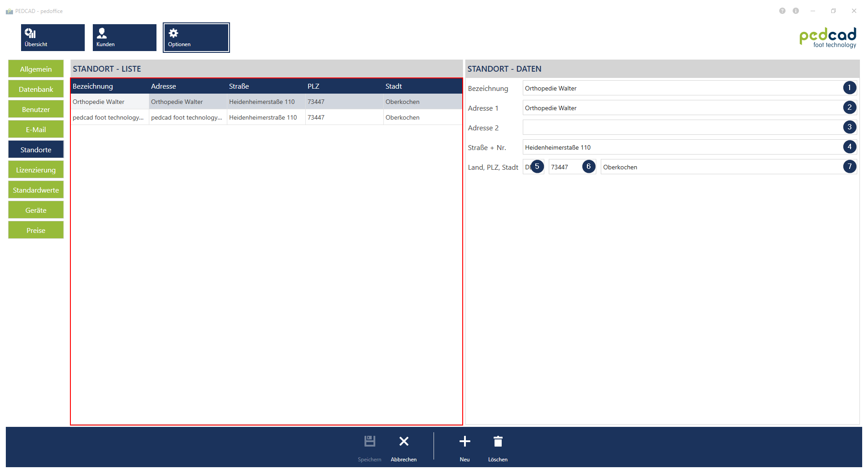This screenshot has height=473, width=868.
Task: Click the Optionen gear icon
Action: [x=174, y=33]
